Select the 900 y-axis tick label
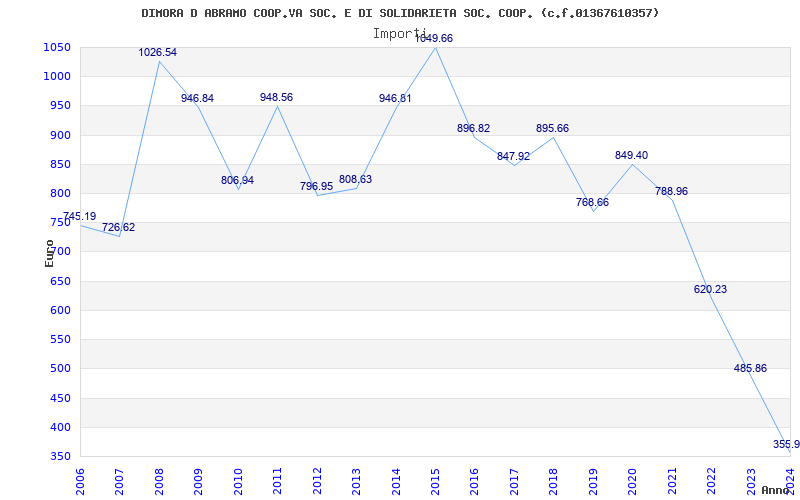 [x=61, y=136]
